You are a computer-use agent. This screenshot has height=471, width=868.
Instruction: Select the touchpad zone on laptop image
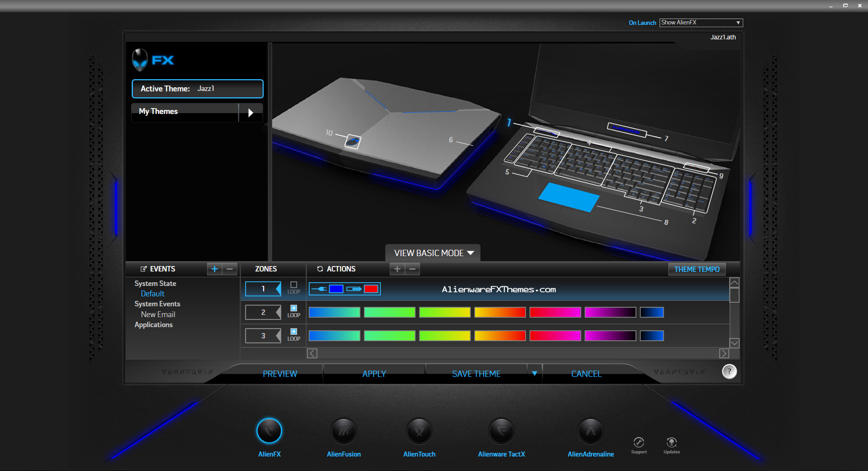(x=569, y=197)
